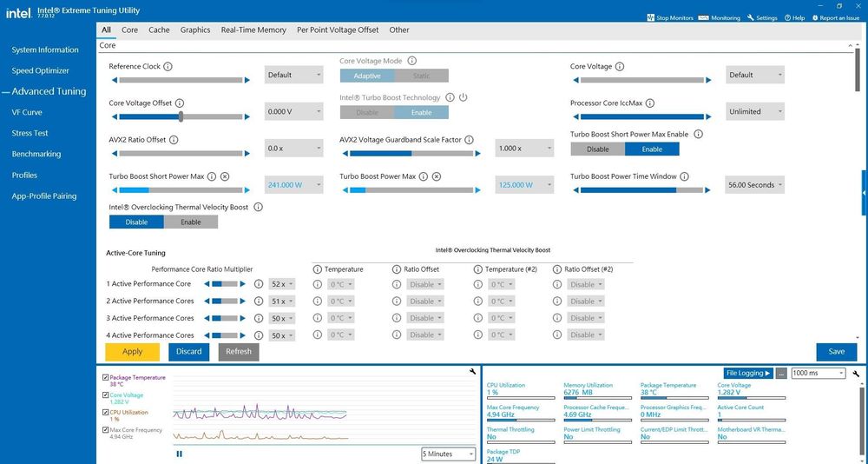Click the Apply button
The image size is (868, 464).
[x=132, y=351]
